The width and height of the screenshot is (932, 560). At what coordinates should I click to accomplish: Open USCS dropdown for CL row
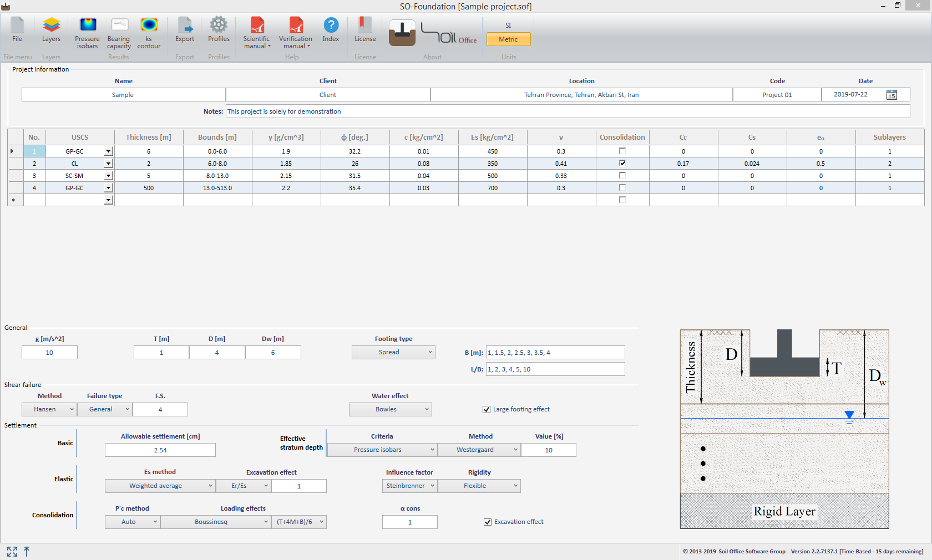108,164
